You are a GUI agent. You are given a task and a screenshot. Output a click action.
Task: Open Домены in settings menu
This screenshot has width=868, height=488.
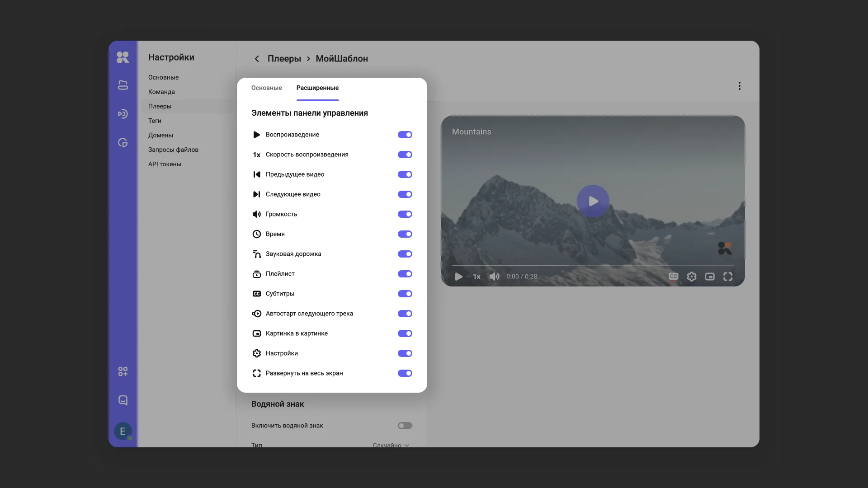(160, 135)
